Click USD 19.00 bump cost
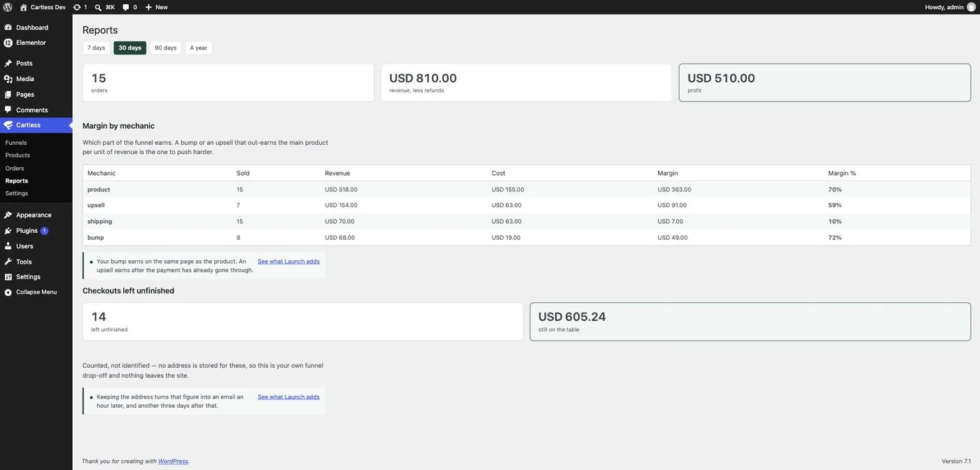This screenshot has width=980, height=470. [x=506, y=237]
